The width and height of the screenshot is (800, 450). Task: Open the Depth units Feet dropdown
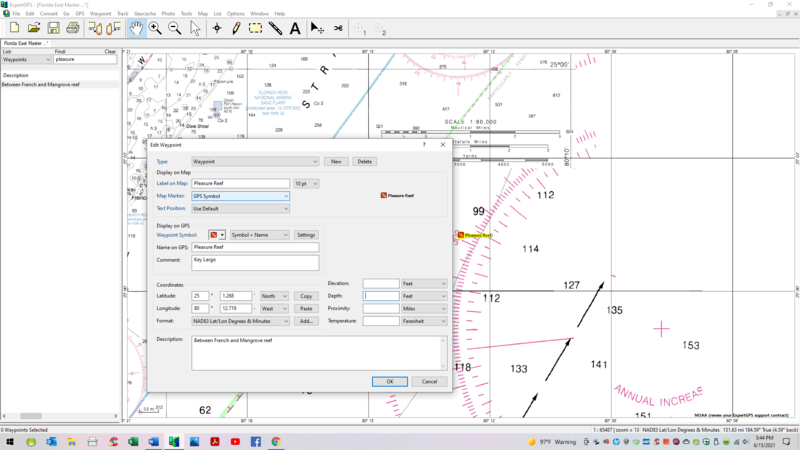point(424,296)
